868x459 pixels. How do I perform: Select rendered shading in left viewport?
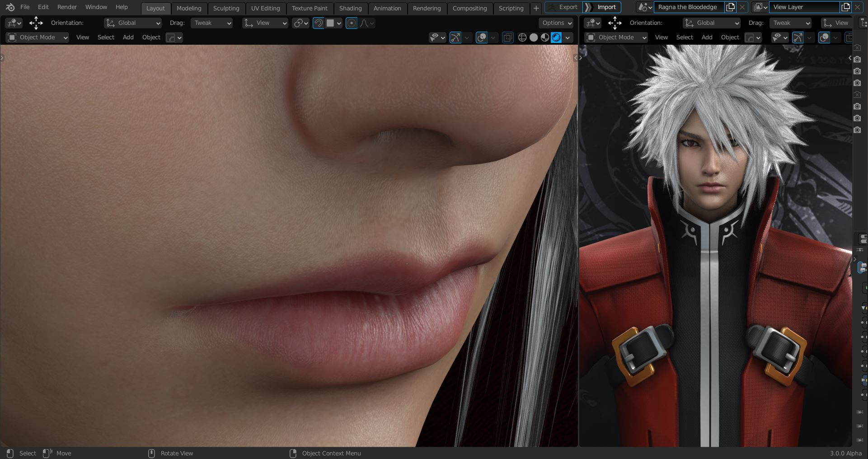pos(556,37)
